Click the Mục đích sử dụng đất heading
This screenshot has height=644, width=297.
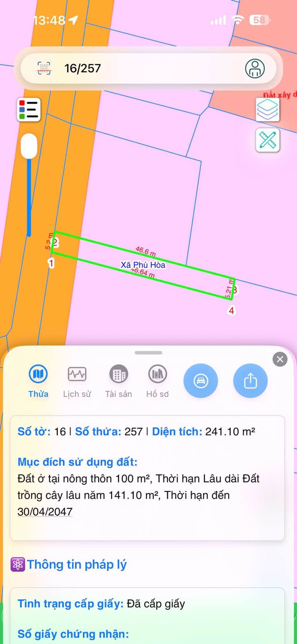(78, 462)
